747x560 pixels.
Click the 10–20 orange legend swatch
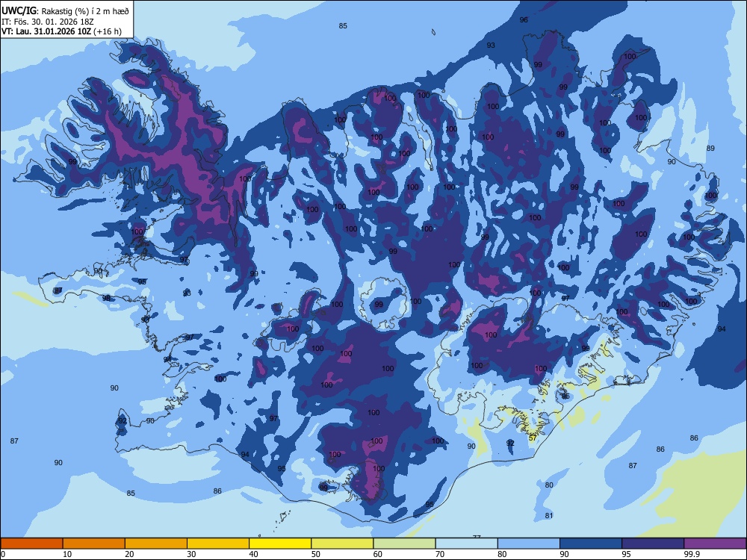(94, 544)
